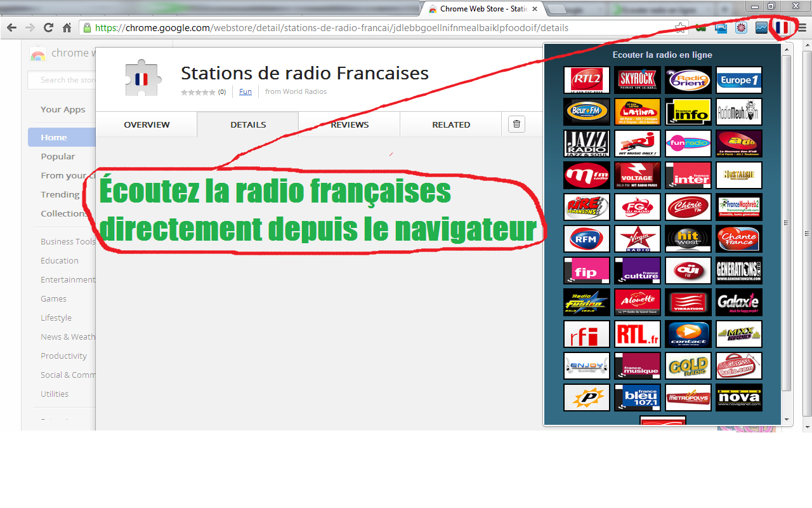
Task: Play Radio Meuh station
Action: [739, 112]
